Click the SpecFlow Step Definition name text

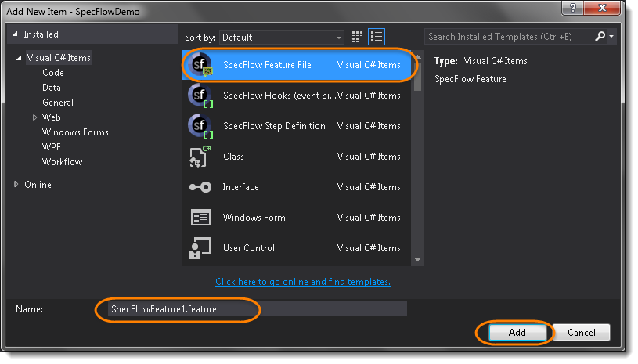coord(274,126)
